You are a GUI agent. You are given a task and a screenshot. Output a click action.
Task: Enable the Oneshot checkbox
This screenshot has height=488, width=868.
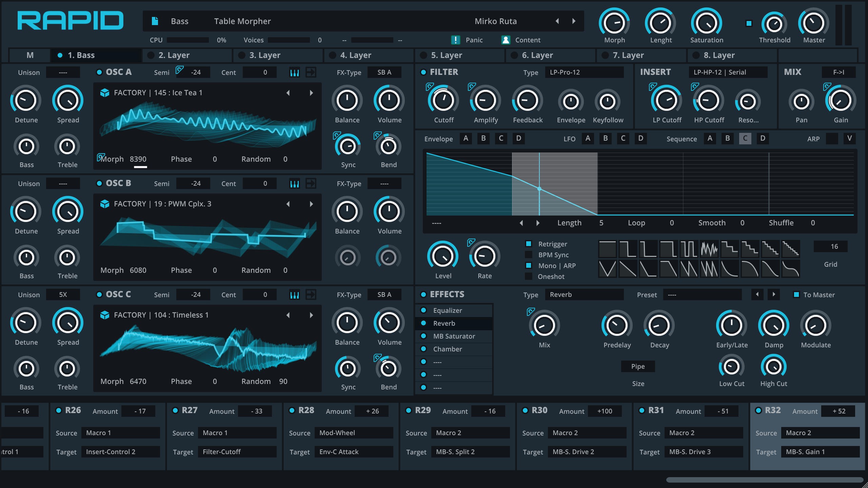click(x=528, y=276)
